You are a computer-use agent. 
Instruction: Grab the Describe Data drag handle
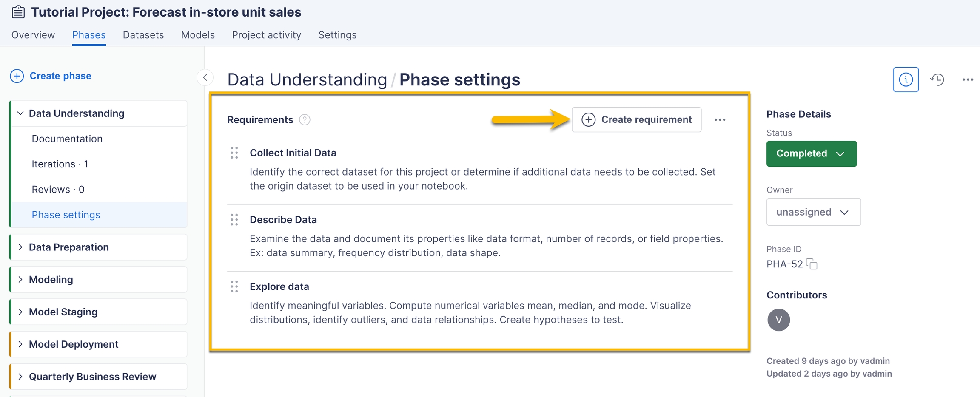pos(234,220)
